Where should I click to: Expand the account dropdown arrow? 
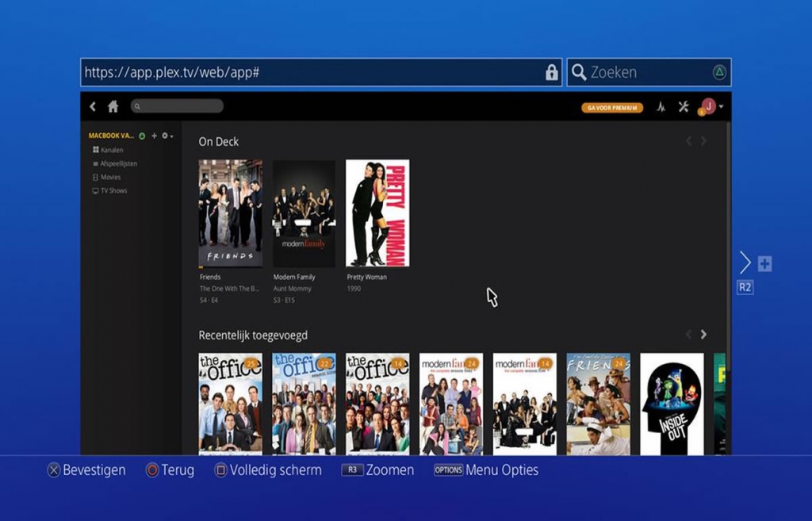coord(721,107)
